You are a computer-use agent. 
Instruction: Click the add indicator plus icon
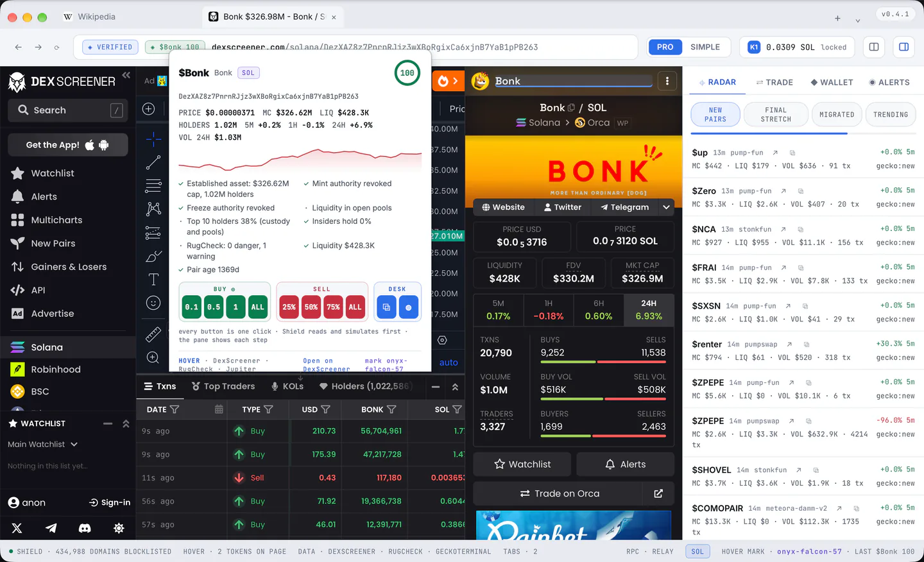point(148,109)
